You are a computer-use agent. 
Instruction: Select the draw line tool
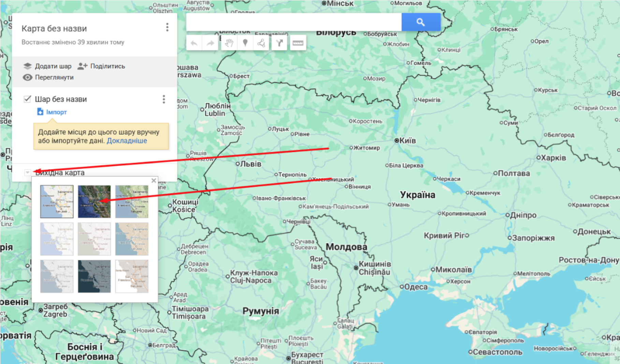point(261,43)
